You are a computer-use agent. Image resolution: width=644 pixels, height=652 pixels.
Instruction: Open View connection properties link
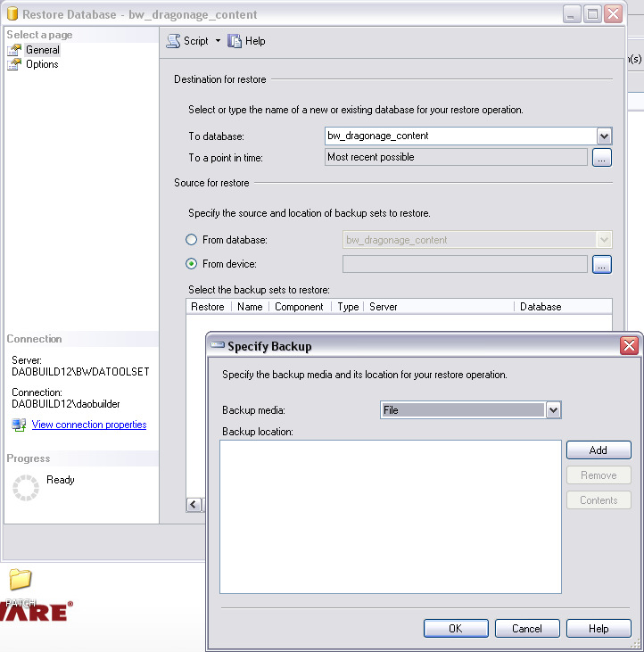(x=89, y=425)
